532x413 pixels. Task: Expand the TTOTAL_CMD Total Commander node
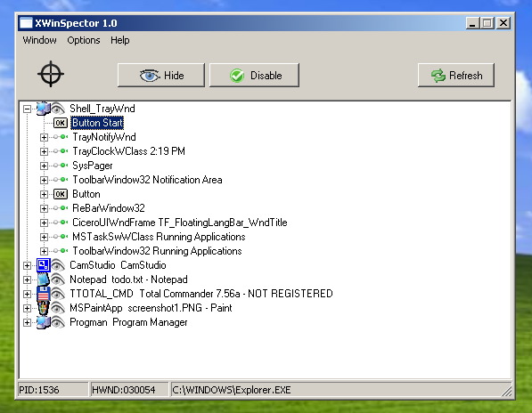tap(27, 294)
